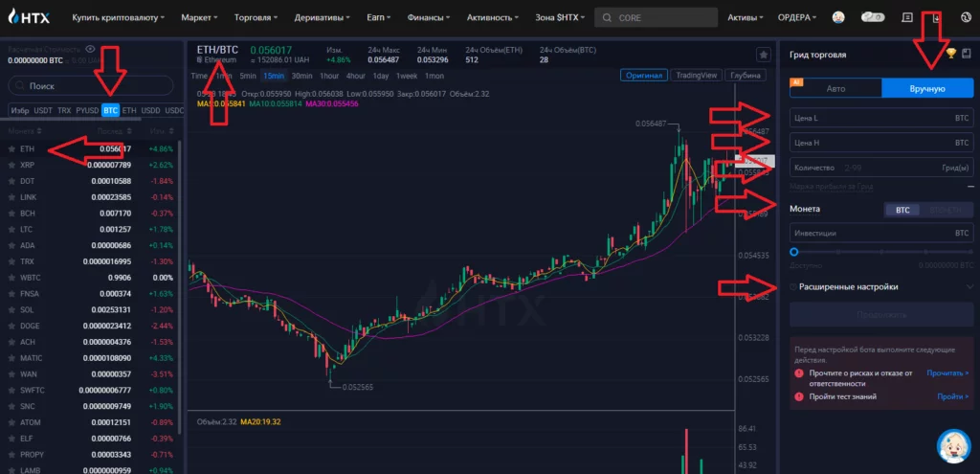Star the XRP pair as favorite
The width and height of the screenshot is (980, 474).
point(11,165)
